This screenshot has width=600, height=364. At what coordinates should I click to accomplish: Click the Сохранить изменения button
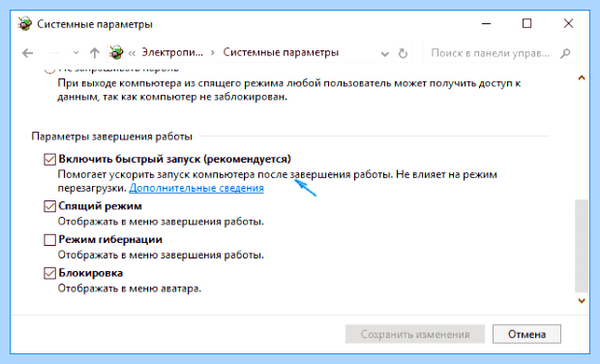415,334
